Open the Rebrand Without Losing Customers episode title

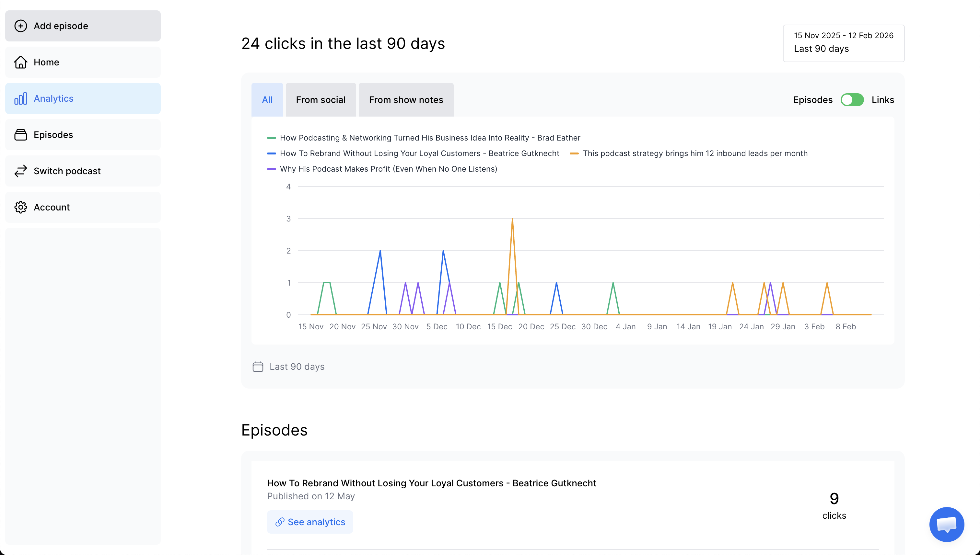pos(431,483)
